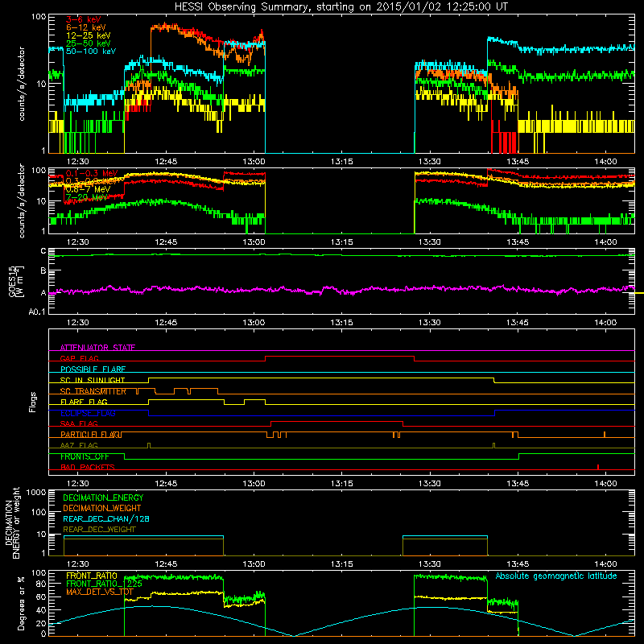Select the FRONTS_OFF flag label

[x=85, y=456]
